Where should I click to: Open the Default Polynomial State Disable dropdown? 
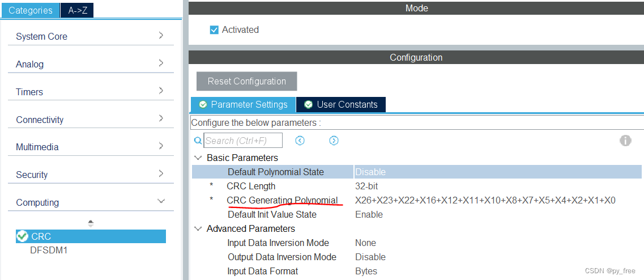498,172
